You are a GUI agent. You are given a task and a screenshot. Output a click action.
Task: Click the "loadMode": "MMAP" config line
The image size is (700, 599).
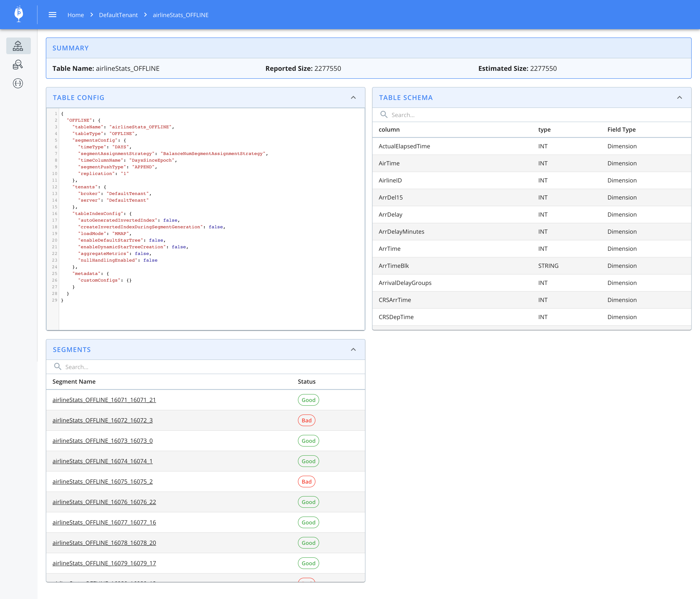105,234
